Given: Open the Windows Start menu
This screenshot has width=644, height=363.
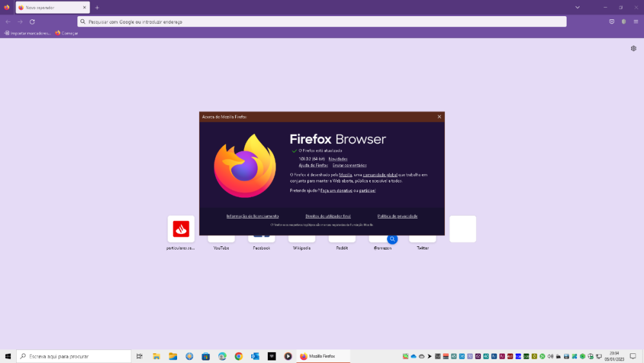Looking at the screenshot, I should click(8, 356).
